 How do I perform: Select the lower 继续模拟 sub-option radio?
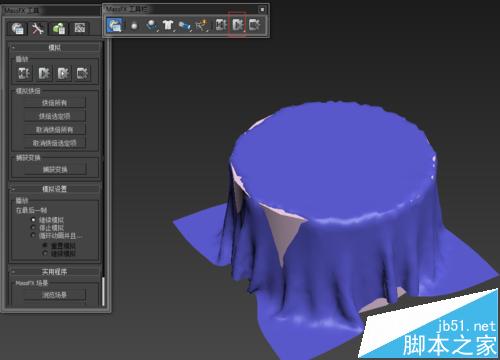coord(45,253)
